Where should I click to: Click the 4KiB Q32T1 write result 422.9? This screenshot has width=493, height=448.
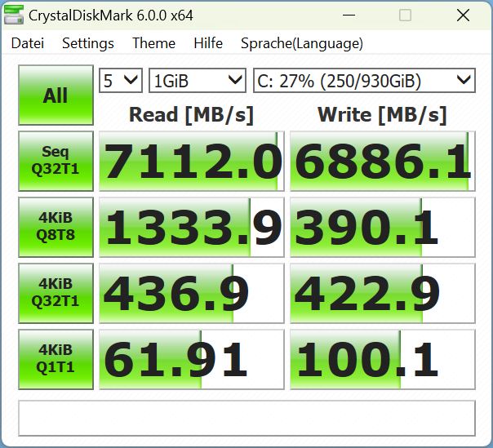point(383,293)
